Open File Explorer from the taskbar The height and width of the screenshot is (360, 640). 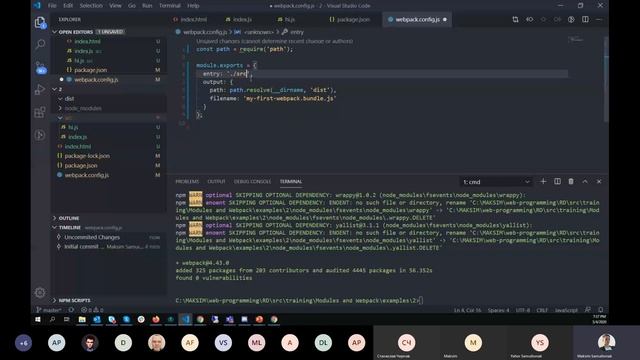pos(82,319)
